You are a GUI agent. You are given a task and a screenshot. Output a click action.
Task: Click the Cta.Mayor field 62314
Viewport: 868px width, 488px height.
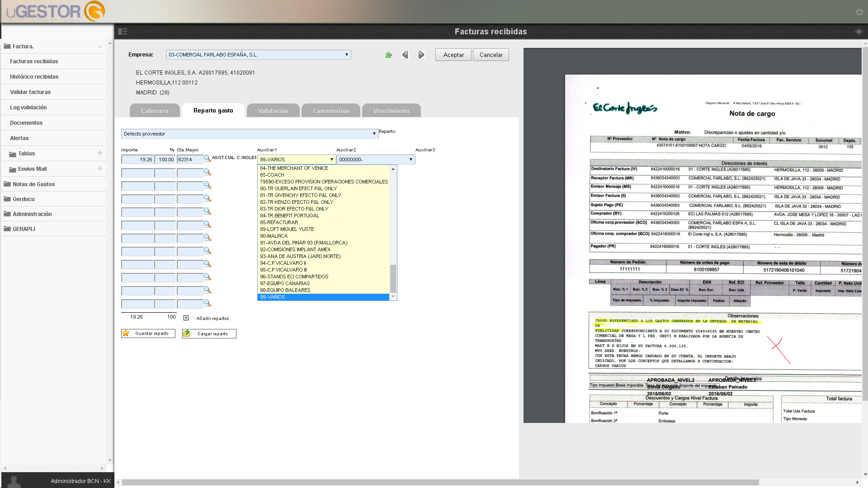[190, 160]
